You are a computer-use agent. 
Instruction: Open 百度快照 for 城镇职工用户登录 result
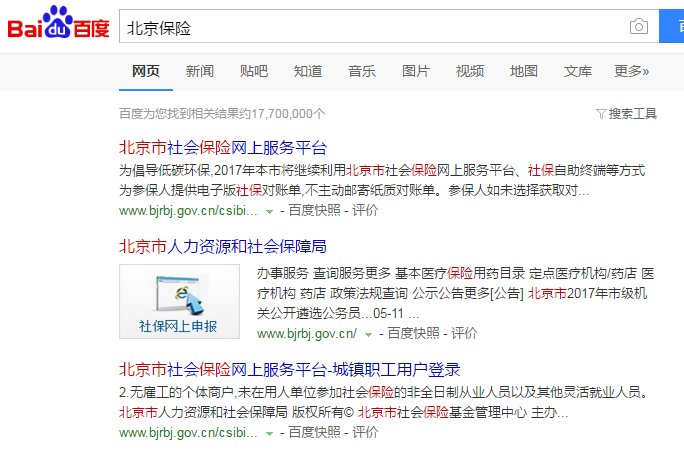pyautogui.click(x=315, y=433)
